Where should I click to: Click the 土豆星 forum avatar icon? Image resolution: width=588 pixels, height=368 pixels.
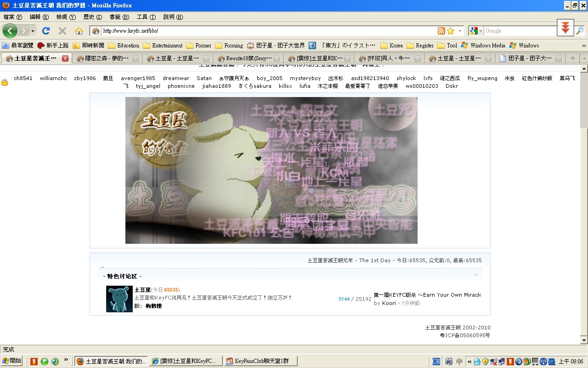click(x=119, y=299)
